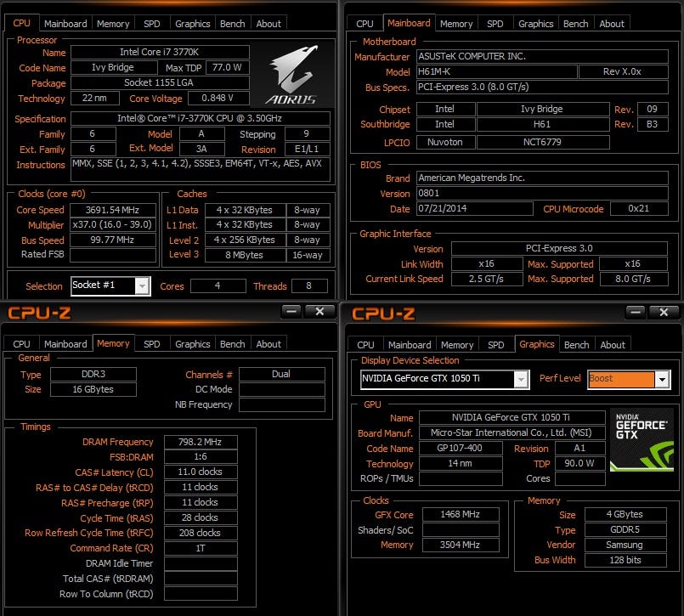Open About tab in CPU window
The width and height of the screenshot is (684, 616).
coord(269,24)
